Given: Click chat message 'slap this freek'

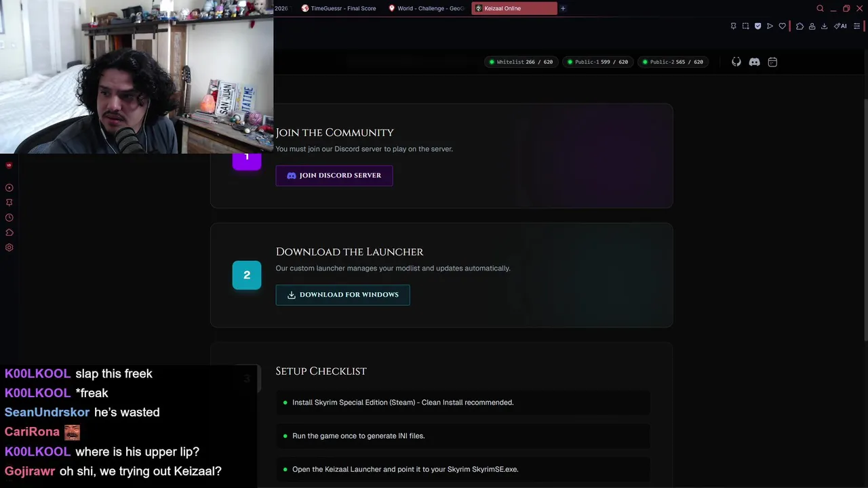Looking at the screenshot, I should pyautogui.click(x=114, y=373).
